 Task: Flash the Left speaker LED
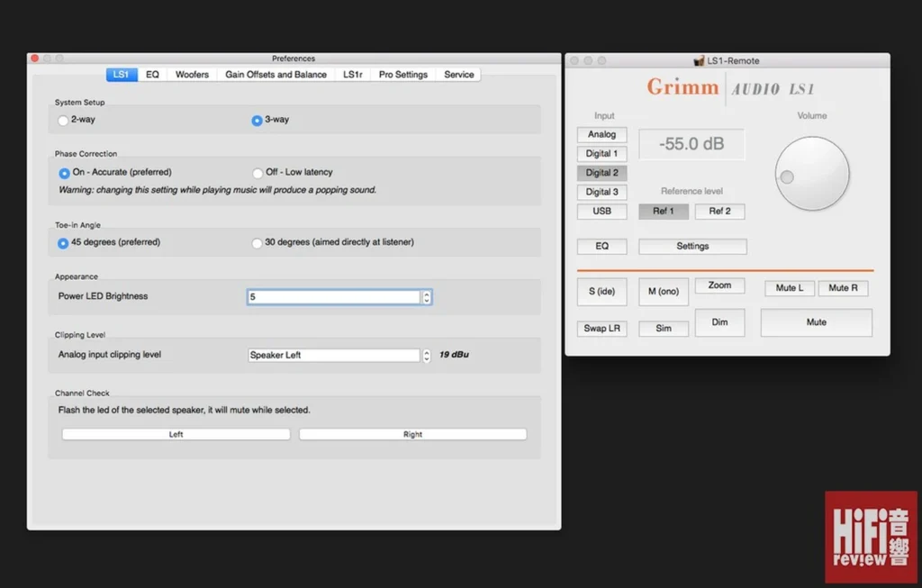[x=176, y=434]
